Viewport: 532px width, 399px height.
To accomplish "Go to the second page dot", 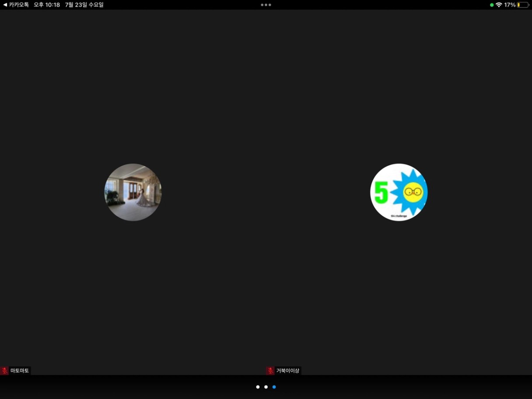I will [x=266, y=387].
